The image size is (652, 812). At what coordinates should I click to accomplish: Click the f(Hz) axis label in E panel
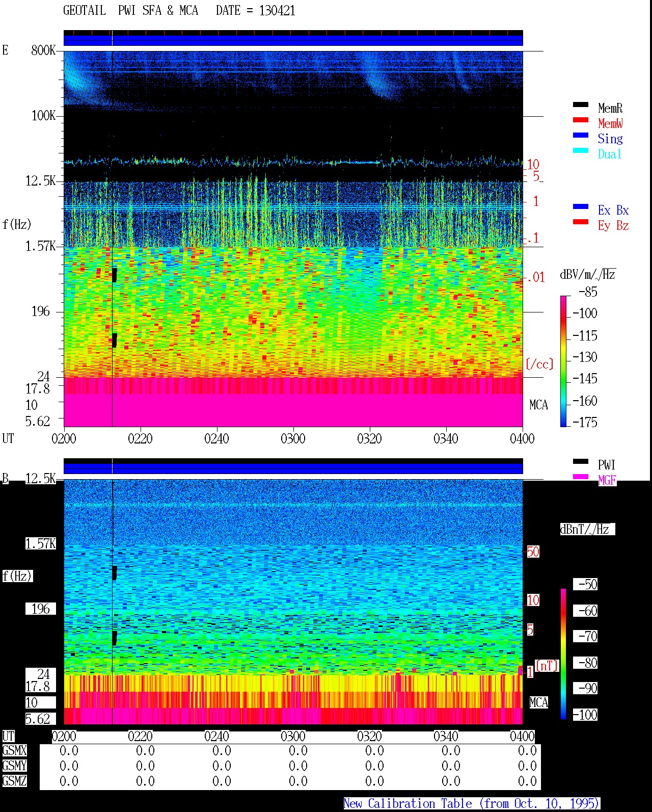17,224
